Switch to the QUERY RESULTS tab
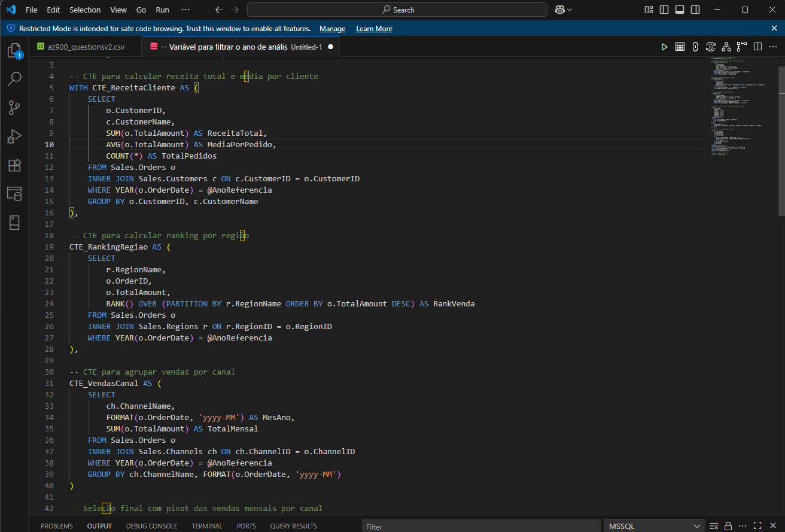Image resolution: width=785 pixels, height=532 pixels. pyautogui.click(x=293, y=526)
